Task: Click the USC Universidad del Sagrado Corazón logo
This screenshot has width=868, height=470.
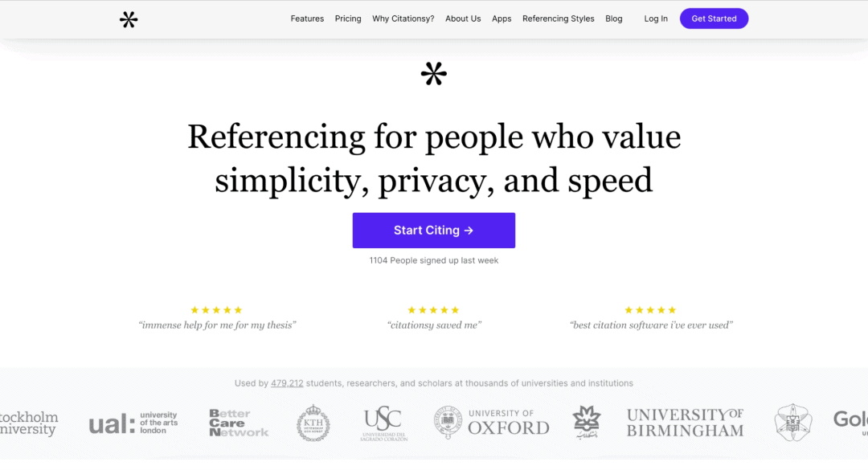Action: point(383,423)
